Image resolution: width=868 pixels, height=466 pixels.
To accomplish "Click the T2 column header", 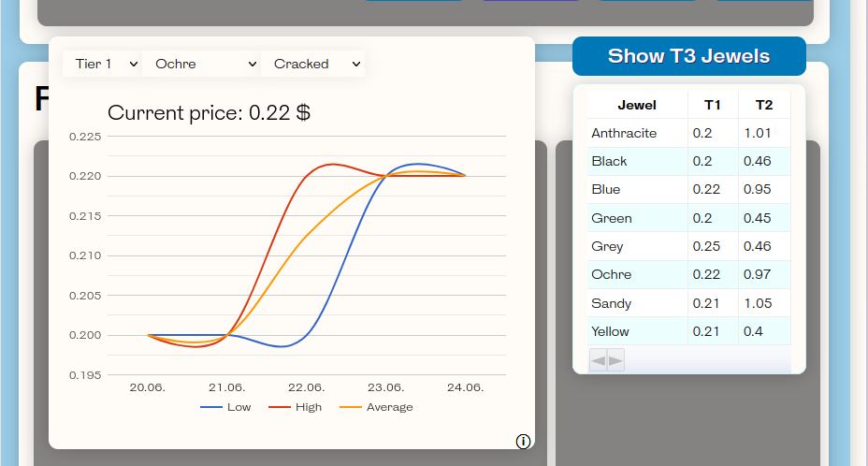I will (764, 105).
